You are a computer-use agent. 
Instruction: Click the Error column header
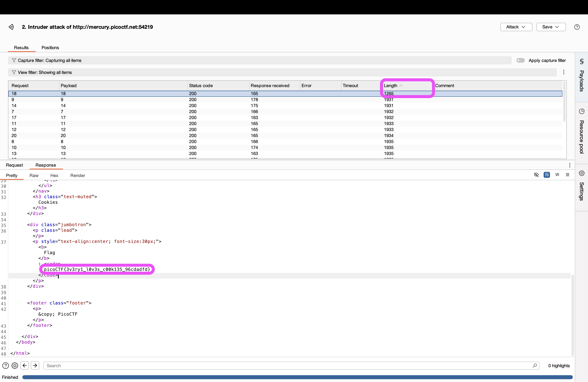(x=321, y=86)
